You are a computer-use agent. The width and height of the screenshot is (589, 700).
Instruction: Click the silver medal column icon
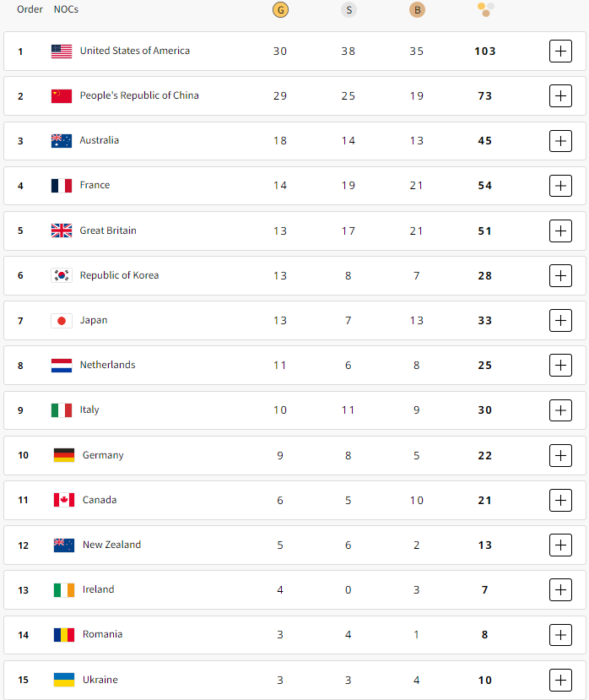point(349,10)
